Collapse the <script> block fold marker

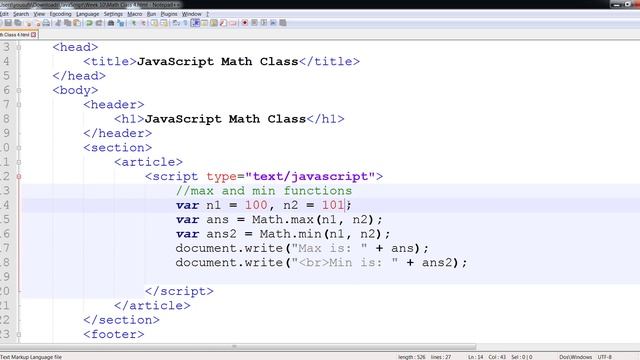pyautogui.click(x=19, y=176)
